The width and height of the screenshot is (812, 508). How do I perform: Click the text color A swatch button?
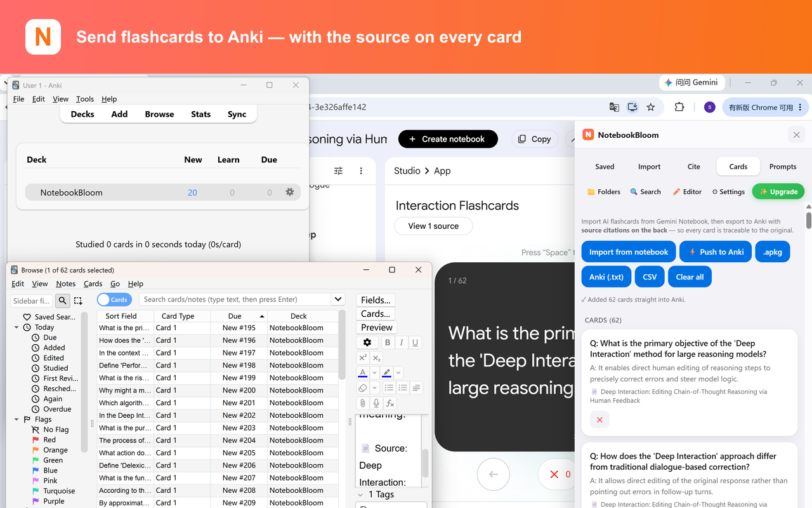tap(363, 373)
